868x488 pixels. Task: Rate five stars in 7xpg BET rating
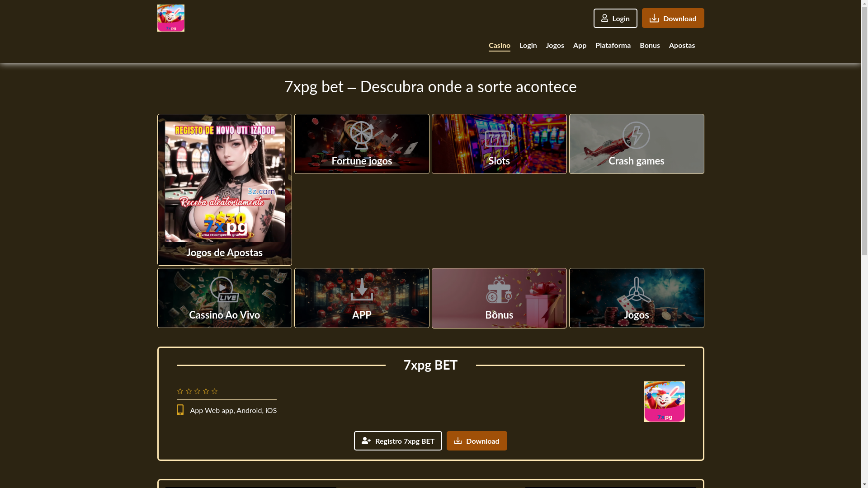[x=215, y=391]
